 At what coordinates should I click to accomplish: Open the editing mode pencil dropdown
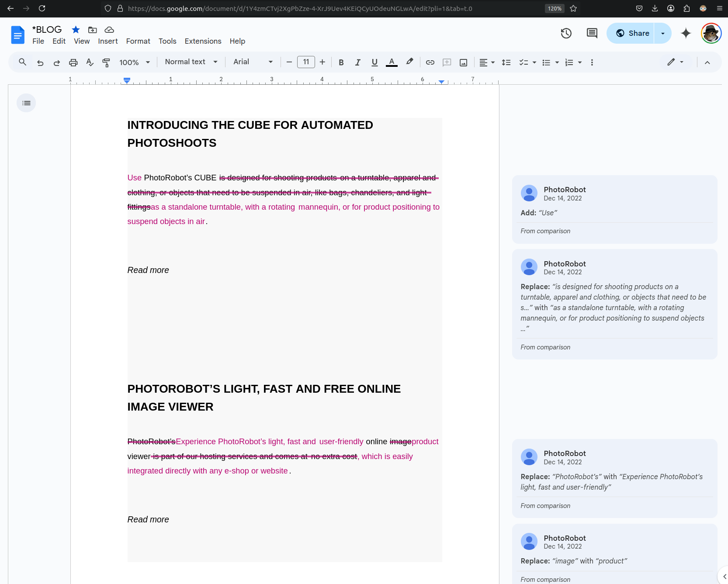click(676, 62)
